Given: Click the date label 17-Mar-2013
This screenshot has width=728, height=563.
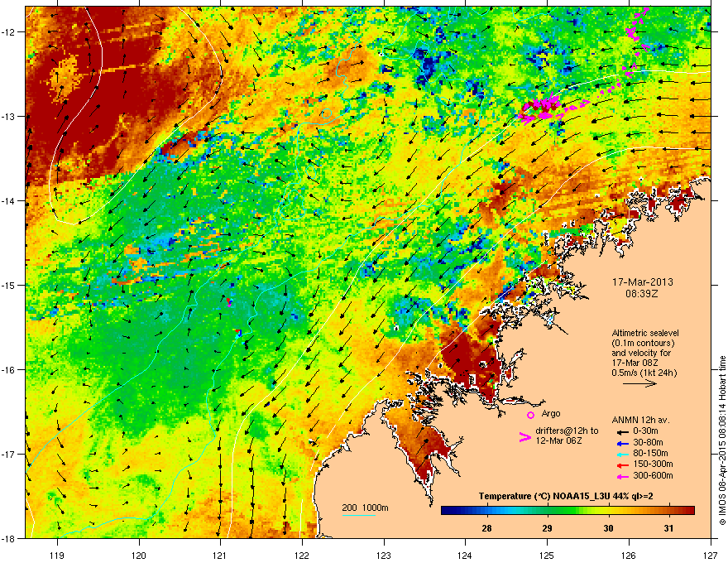Looking at the screenshot, I should tap(643, 282).
